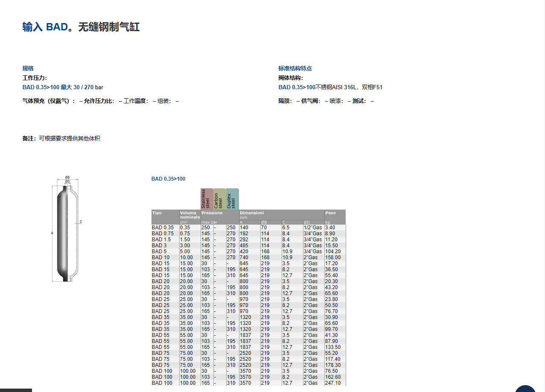Click the BAD 10 row label
Image resolution: width=545 pixels, height=392 pixels.
160,257
